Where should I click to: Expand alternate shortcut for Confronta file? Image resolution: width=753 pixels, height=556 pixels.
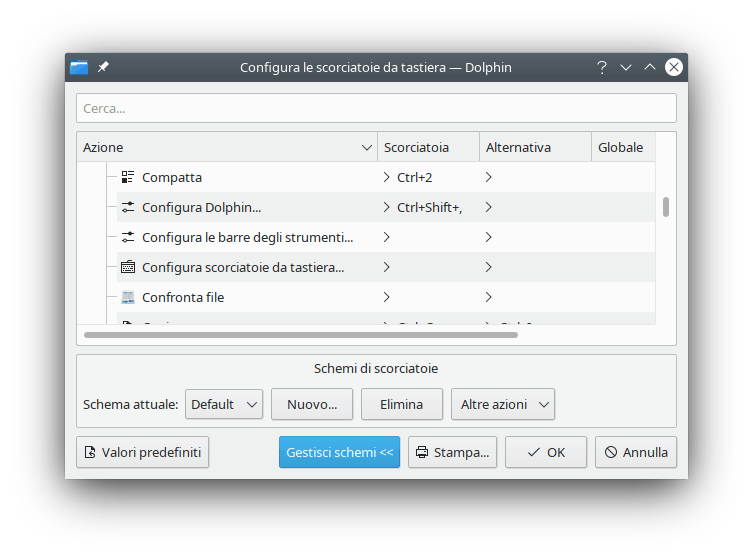click(489, 297)
